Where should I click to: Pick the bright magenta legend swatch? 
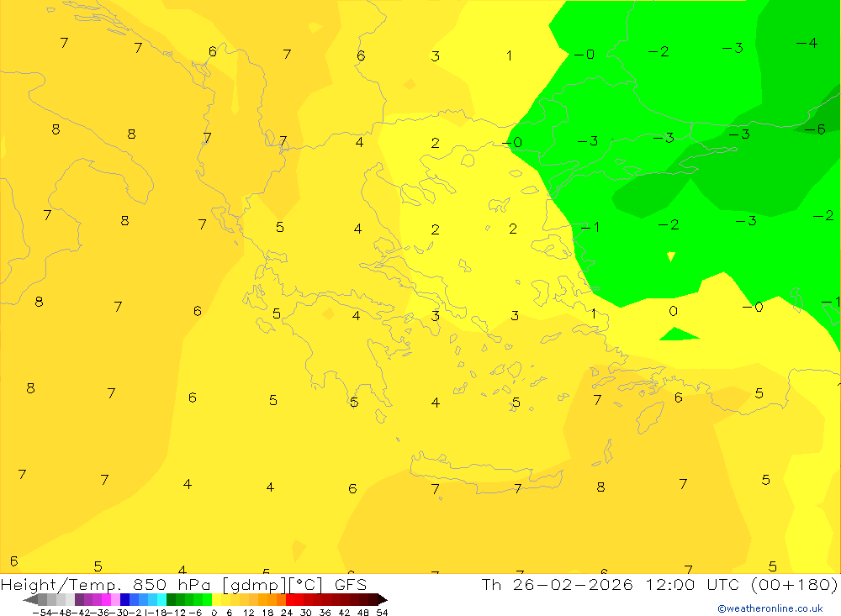pos(106,599)
